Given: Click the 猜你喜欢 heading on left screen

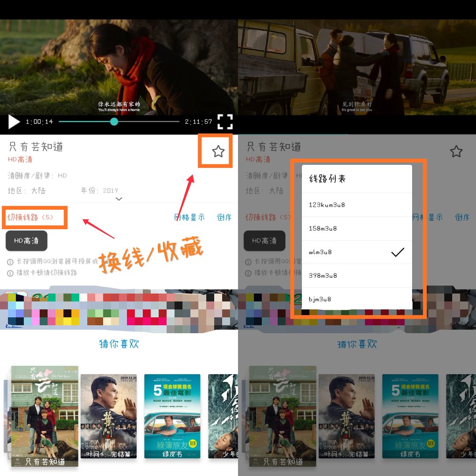Looking at the screenshot, I should 119,344.
